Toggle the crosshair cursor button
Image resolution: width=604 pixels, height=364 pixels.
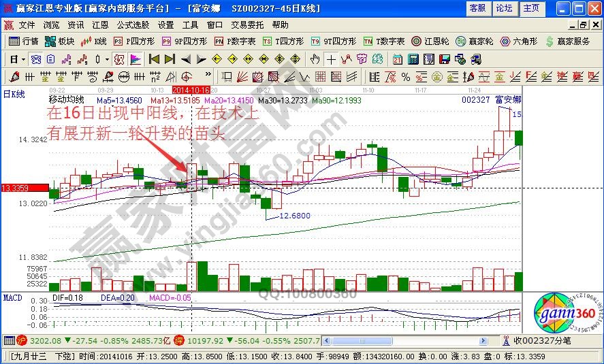pyautogui.click(x=331, y=59)
